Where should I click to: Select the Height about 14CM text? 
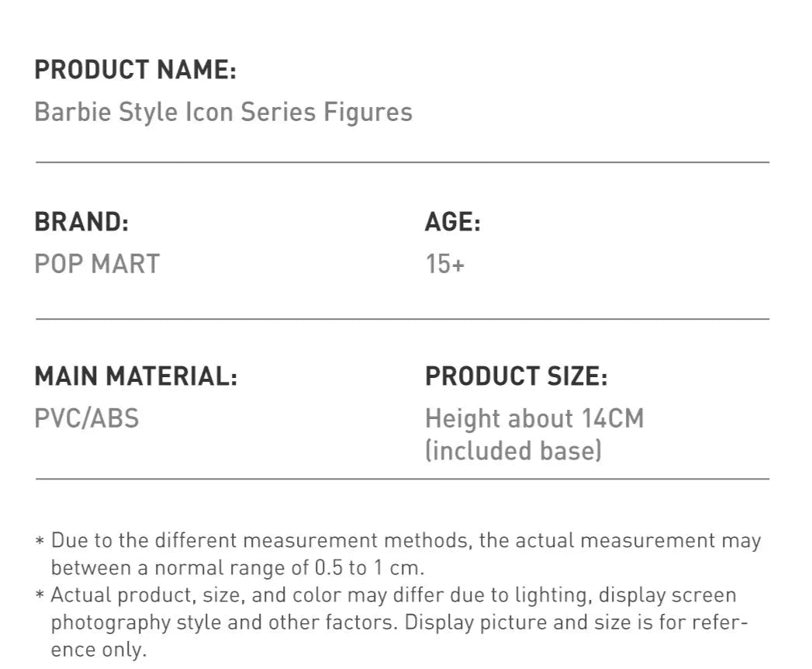534,418
